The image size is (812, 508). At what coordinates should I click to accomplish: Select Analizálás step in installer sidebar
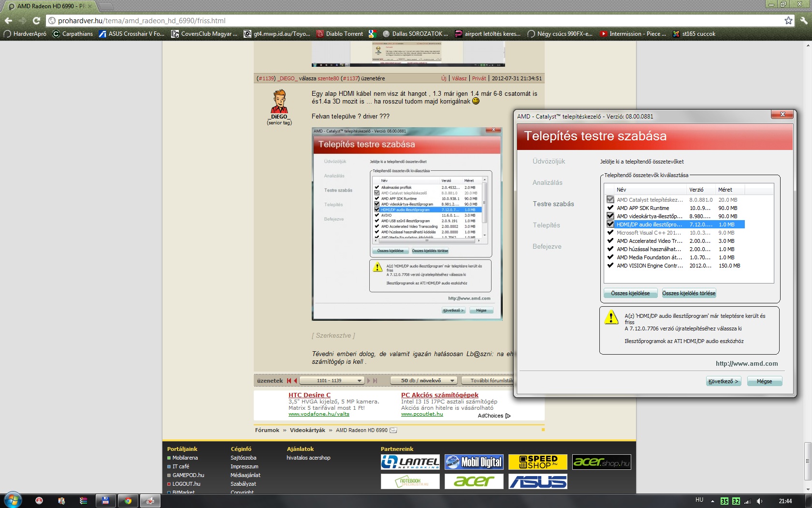(548, 182)
